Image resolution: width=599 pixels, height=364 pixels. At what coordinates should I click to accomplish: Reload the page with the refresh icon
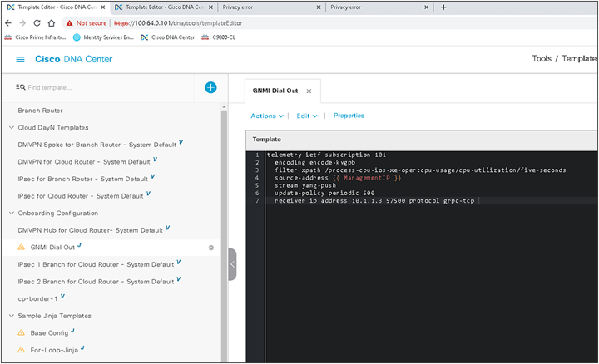(x=37, y=23)
